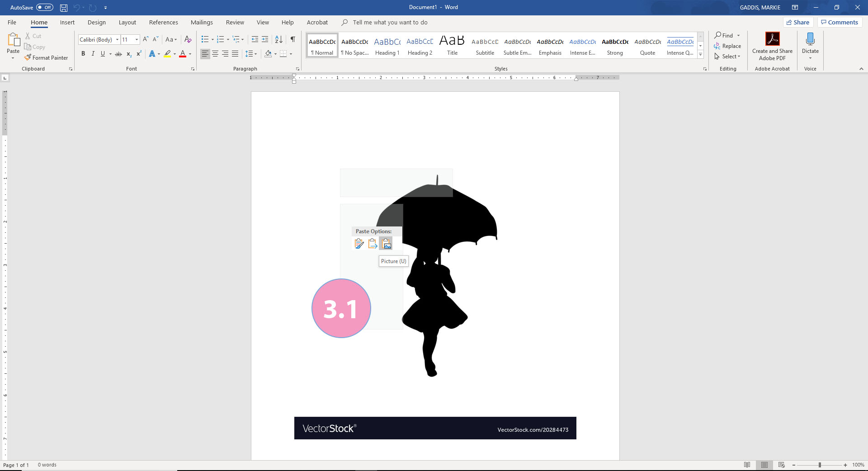The width and height of the screenshot is (868, 471).
Task: Choose Picture paste option
Action: point(386,244)
